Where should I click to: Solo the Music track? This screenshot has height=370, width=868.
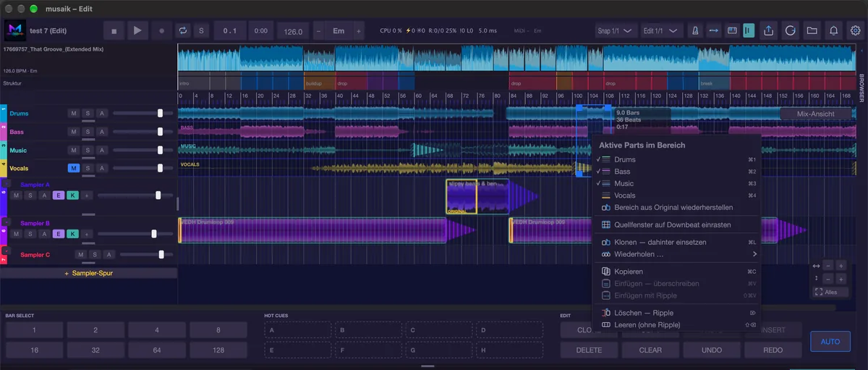pyautogui.click(x=88, y=150)
